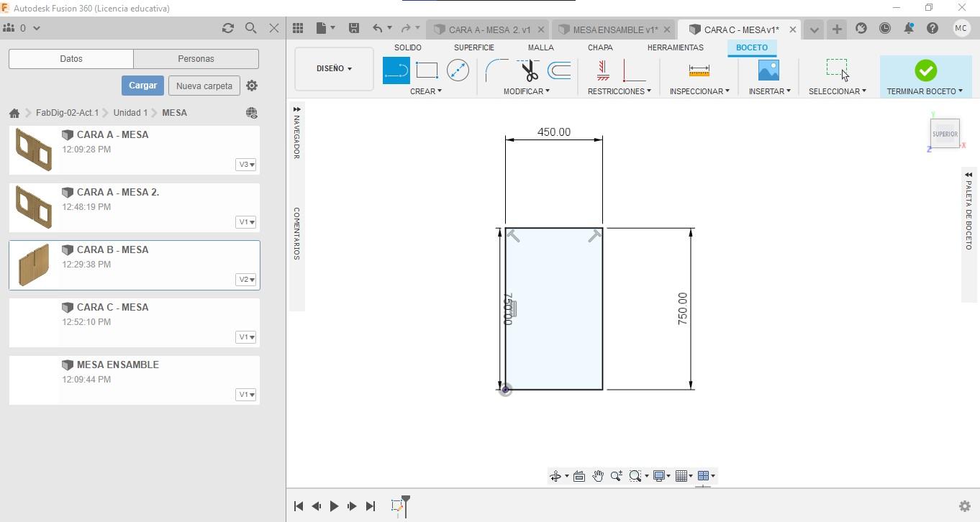The image size is (980, 522).
Task: Switch to the SOLIDO tab
Action: 408,47
